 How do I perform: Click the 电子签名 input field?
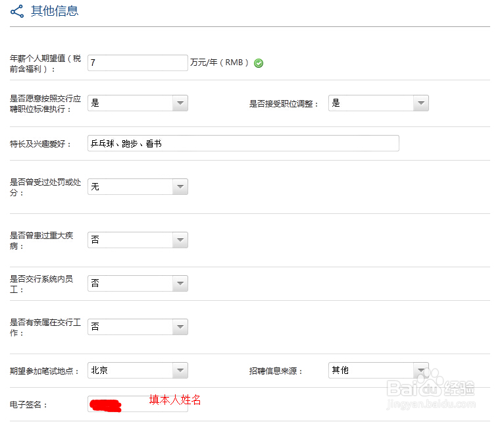pos(138,404)
